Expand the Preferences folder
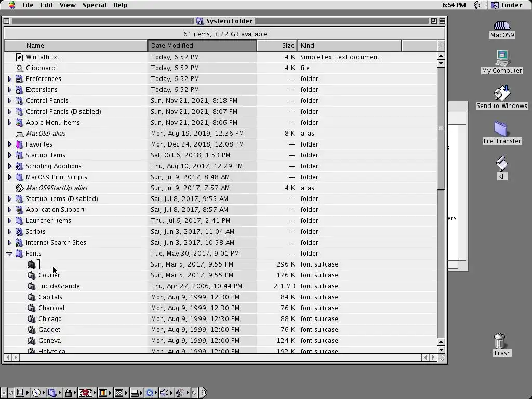The width and height of the screenshot is (532, 399). coord(9,79)
